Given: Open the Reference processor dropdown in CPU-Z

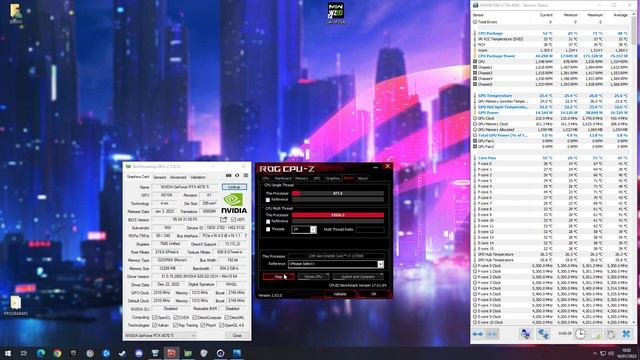Looking at the screenshot, I should [x=380, y=264].
